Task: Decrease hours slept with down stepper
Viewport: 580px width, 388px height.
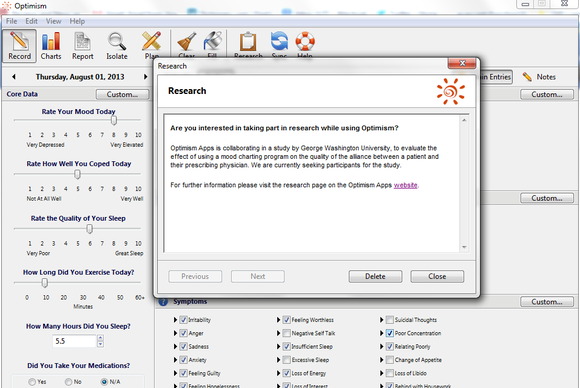Action: point(100,344)
